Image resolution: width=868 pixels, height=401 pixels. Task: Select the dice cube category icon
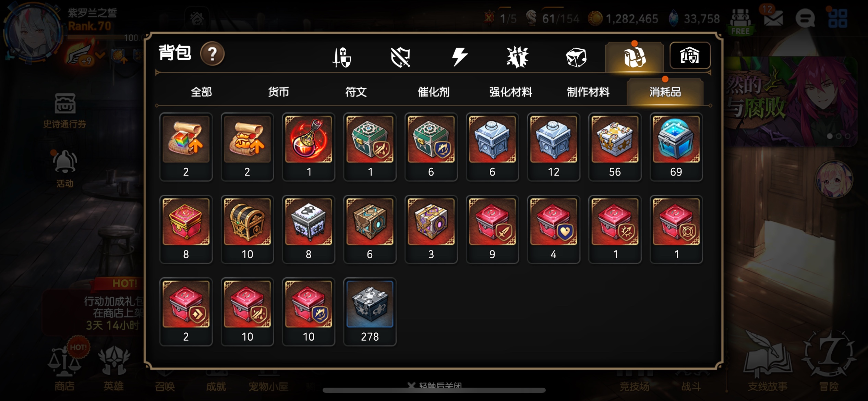[x=576, y=57]
